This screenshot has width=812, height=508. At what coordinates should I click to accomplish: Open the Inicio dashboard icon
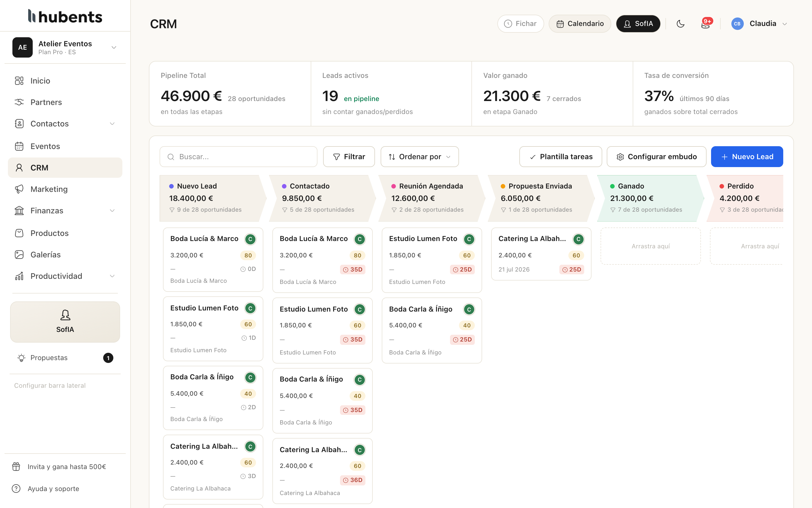(19, 81)
